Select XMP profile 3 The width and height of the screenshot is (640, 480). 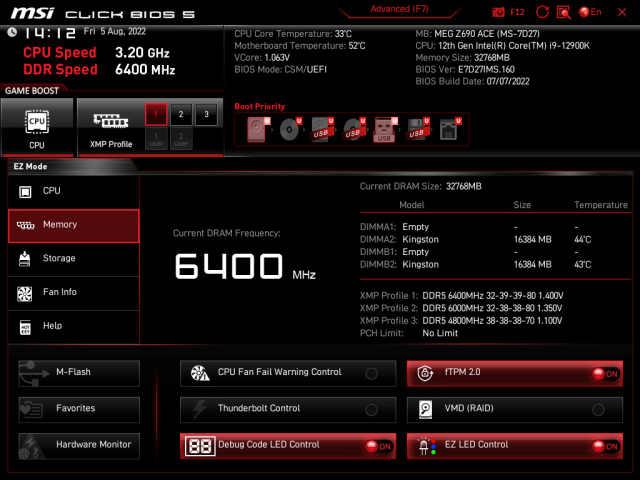click(206, 114)
